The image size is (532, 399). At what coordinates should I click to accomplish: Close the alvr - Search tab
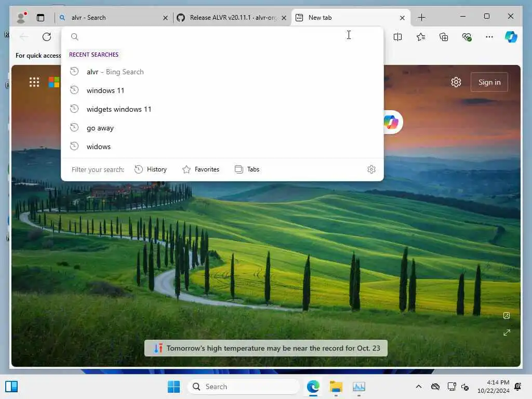click(x=165, y=18)
